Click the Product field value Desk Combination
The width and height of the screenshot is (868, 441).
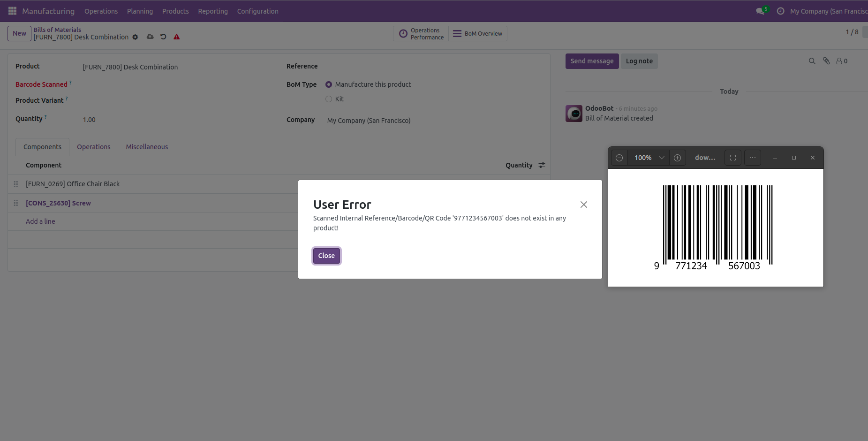pos(130,67)
